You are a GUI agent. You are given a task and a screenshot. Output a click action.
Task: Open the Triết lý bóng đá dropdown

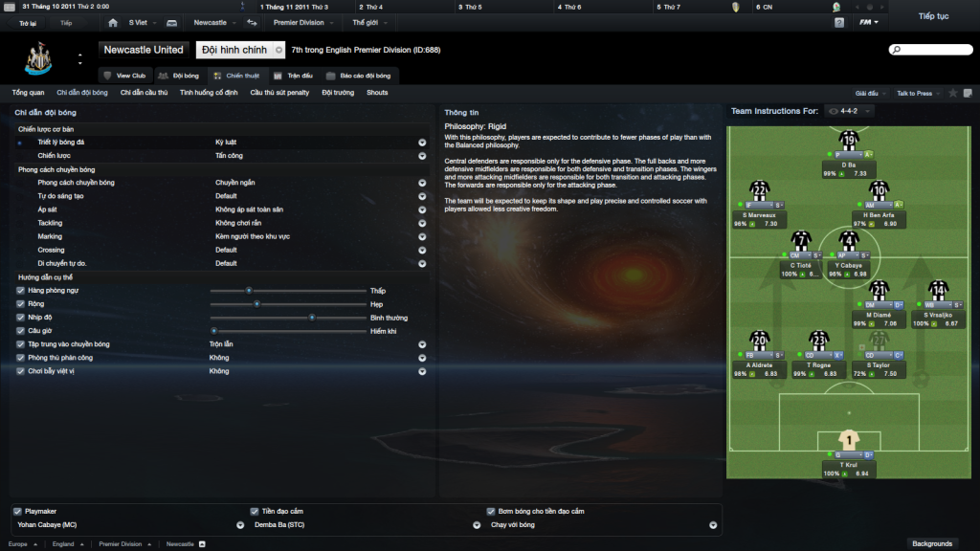[x=422, y=143]
